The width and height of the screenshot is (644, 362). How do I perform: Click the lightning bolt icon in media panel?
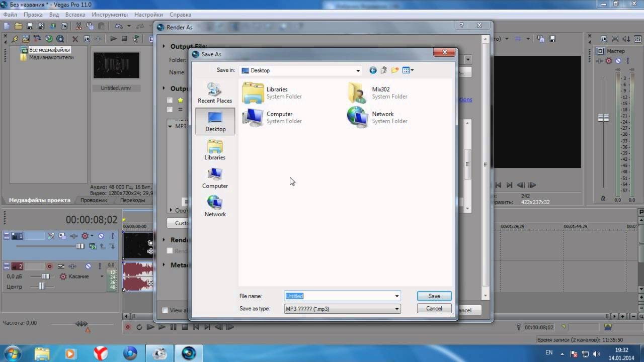(15, 39)
